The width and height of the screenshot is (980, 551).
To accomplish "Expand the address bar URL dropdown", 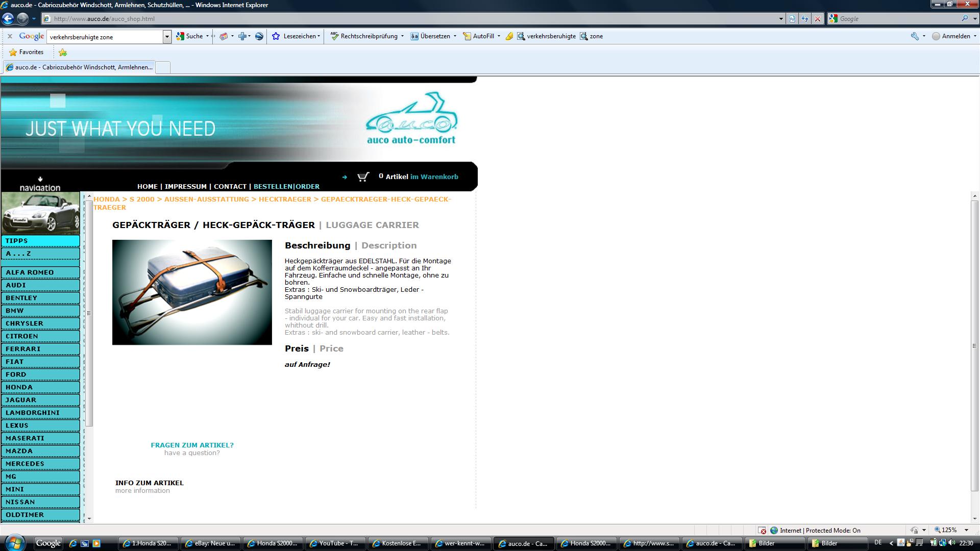I will (781, 19).
